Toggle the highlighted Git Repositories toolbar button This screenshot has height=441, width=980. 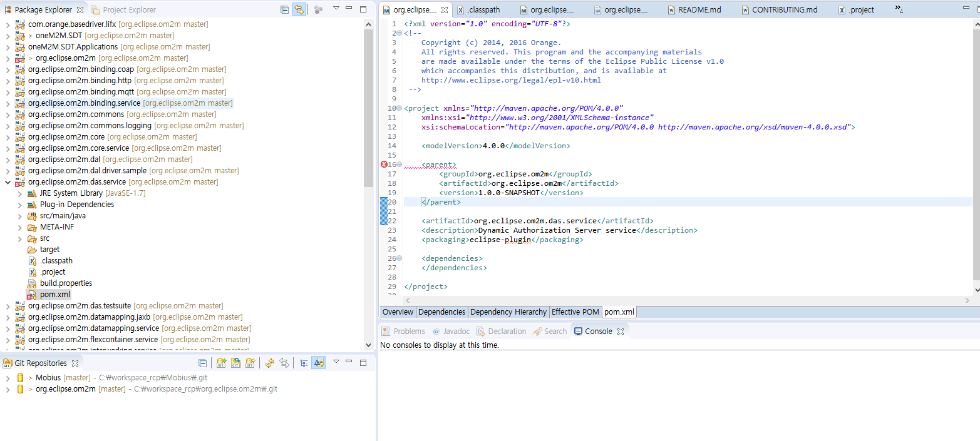[x=318, y=363]
